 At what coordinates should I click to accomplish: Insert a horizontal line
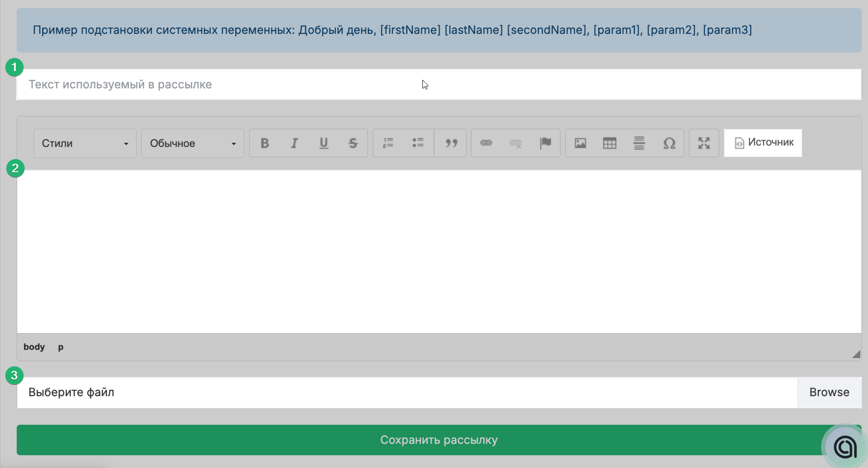[639, 144]
